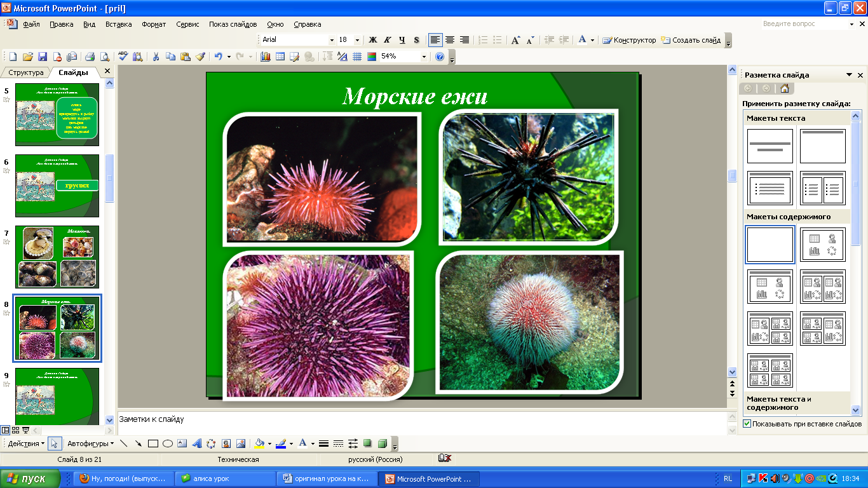Open the Формат menu
Image resolution: width=868 pixels, height=488 pixels.
pyautogui.click(x=154, y=24)
